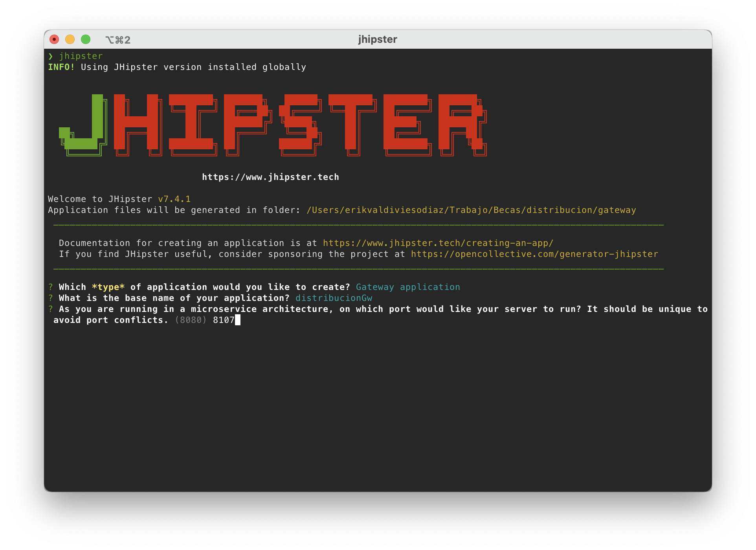Minimize the terminal with yellow button
The height and width of the screenshot is (550, 756).
coord(70,39)
